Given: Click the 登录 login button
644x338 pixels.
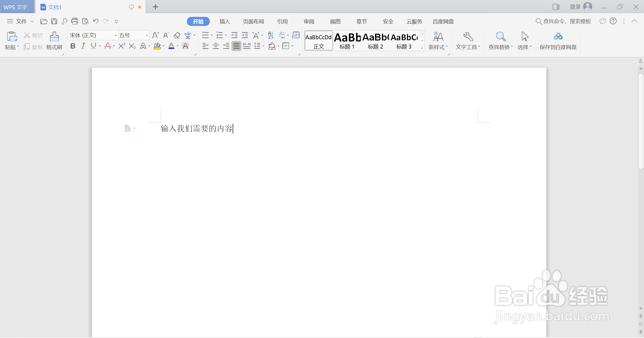Looking at the screenshot, I should (575, 7).
